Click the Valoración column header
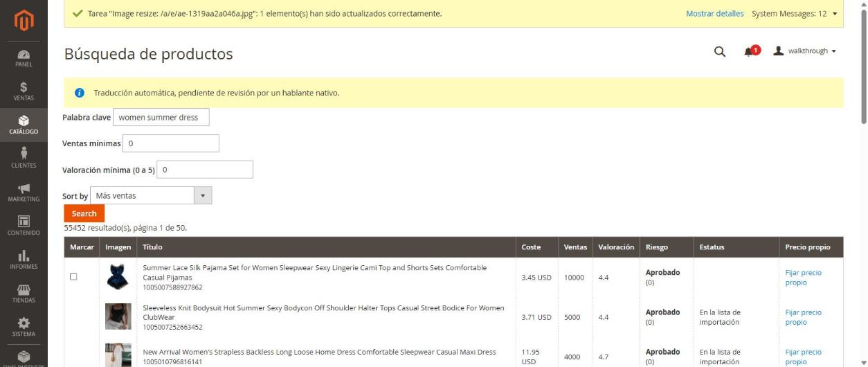 [616, 247]
